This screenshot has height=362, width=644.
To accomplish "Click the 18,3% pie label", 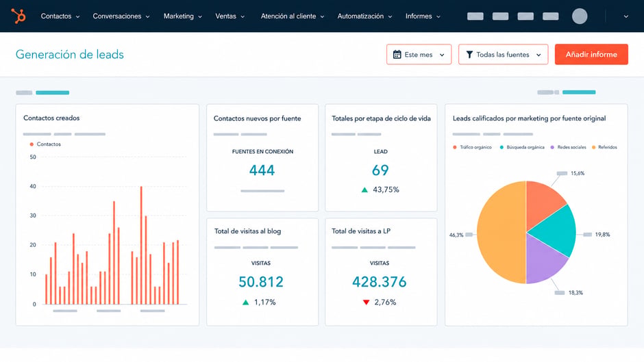I will (575, 293).
